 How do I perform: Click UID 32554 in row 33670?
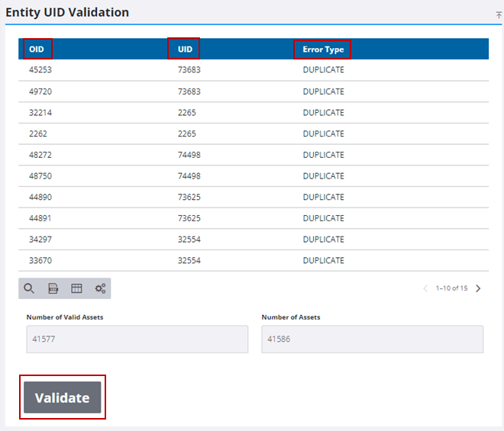[189, 260]
